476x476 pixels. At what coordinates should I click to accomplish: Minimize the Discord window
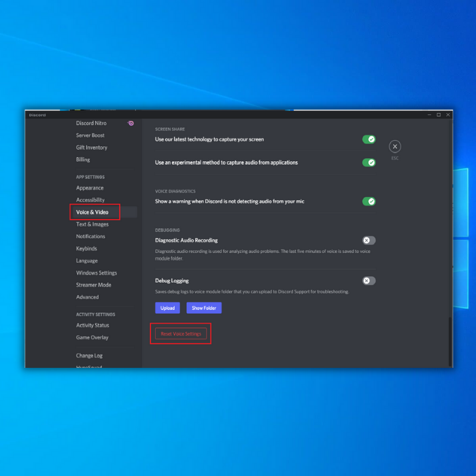[429, 115]
